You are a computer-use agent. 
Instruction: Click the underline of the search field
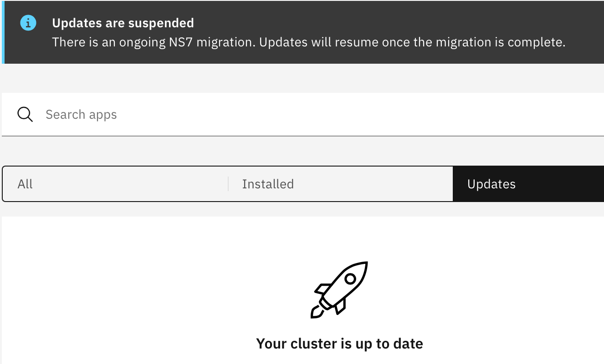303,136
